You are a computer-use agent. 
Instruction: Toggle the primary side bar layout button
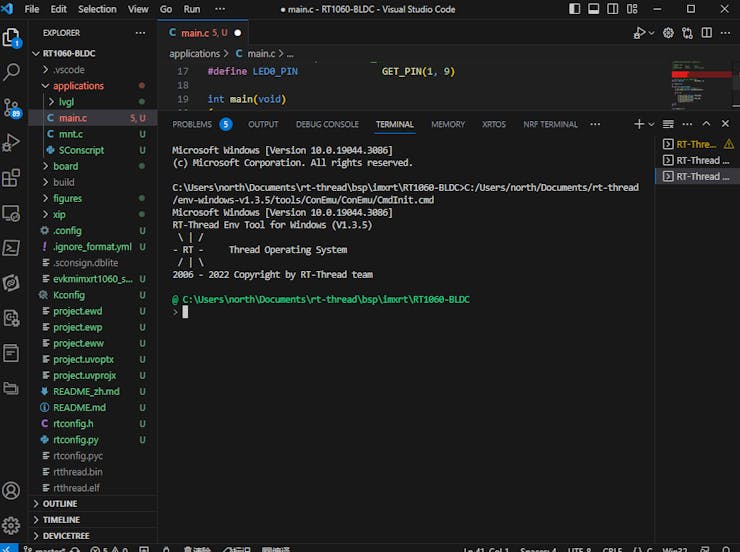573,9
